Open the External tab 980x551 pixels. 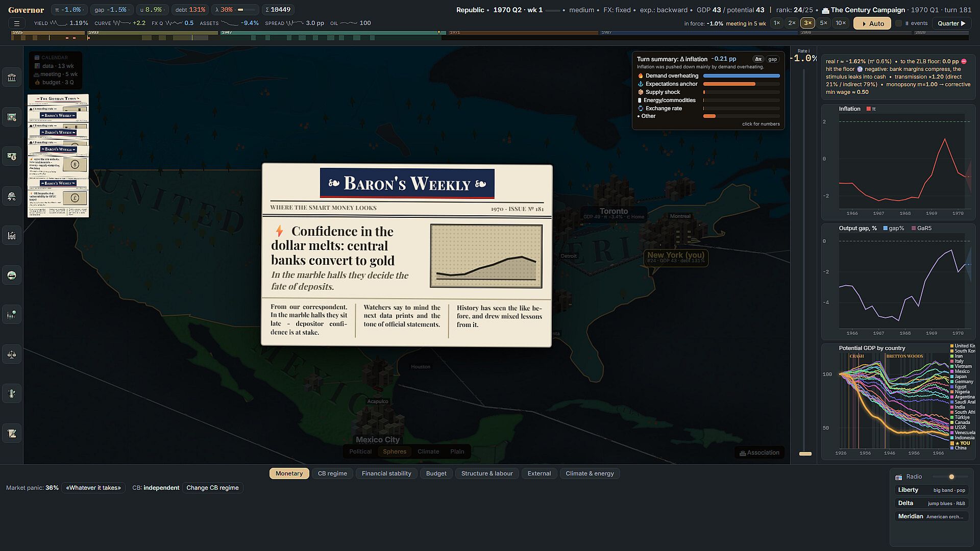click(539, 473)
